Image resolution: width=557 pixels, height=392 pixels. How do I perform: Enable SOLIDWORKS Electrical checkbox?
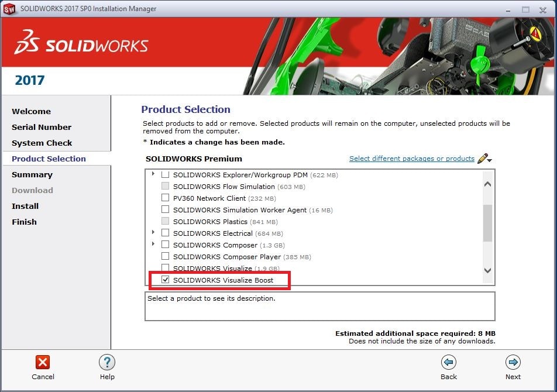[165, 233]
